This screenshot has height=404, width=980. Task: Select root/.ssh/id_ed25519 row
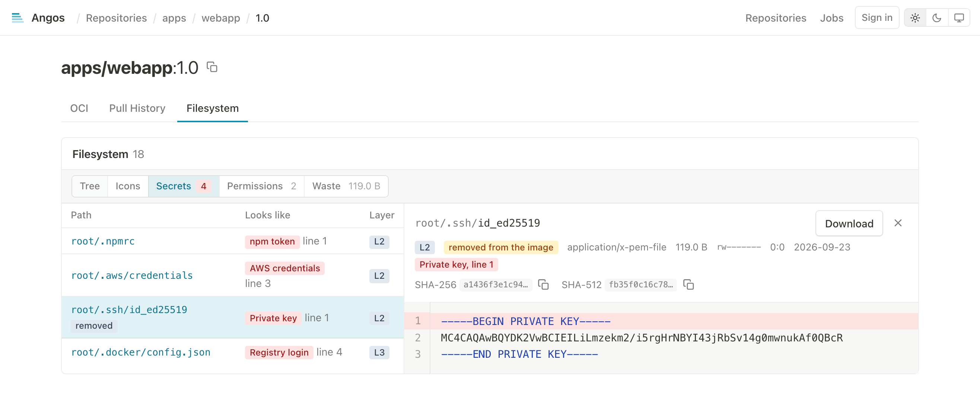click(x=232, y=317)
